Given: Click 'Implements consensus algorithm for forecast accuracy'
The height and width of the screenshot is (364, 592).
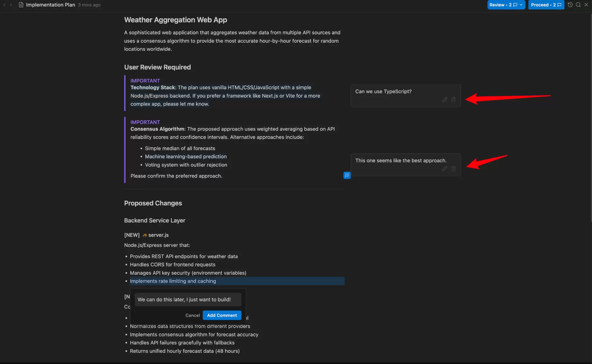Looking at the screenshot, I should 194,334.
